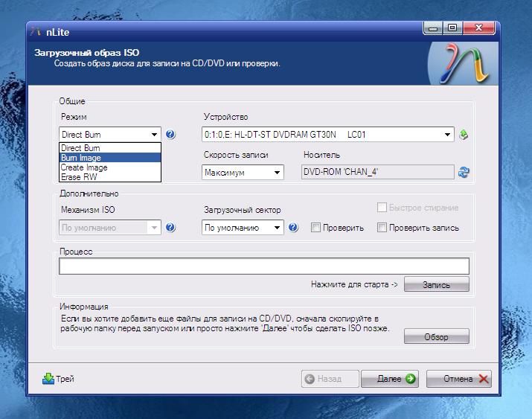Open the help icon beside Режим dropdown
Screen dimensions: 532x419
[x=170, y=135]
